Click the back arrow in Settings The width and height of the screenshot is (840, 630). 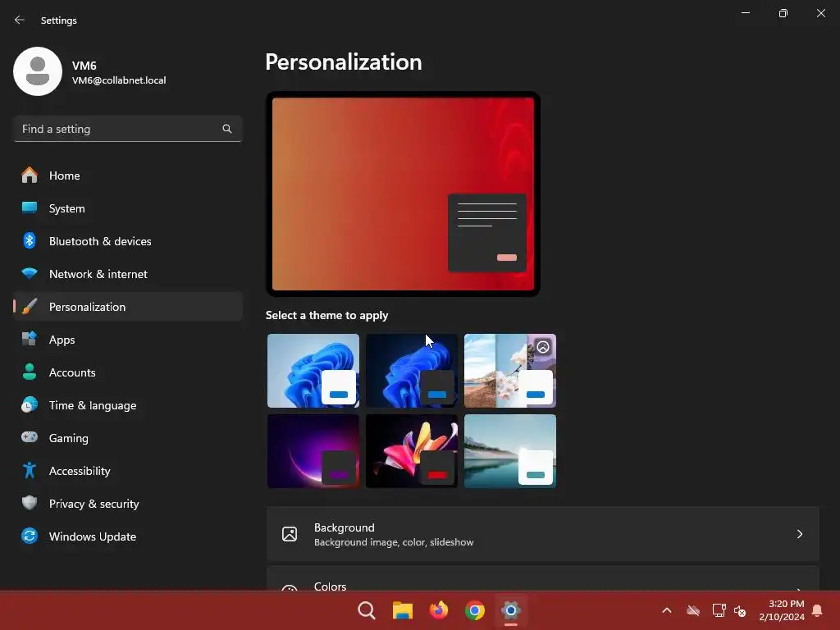point(20,20)
